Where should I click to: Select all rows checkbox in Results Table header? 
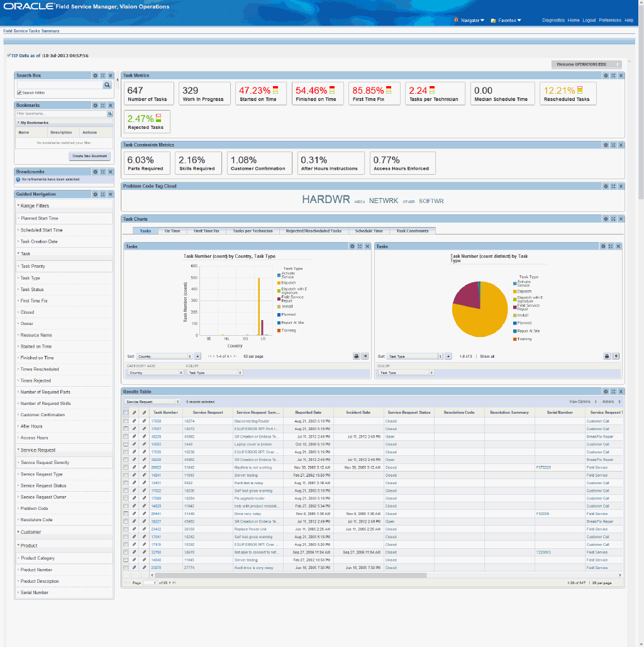coord(126,412)
